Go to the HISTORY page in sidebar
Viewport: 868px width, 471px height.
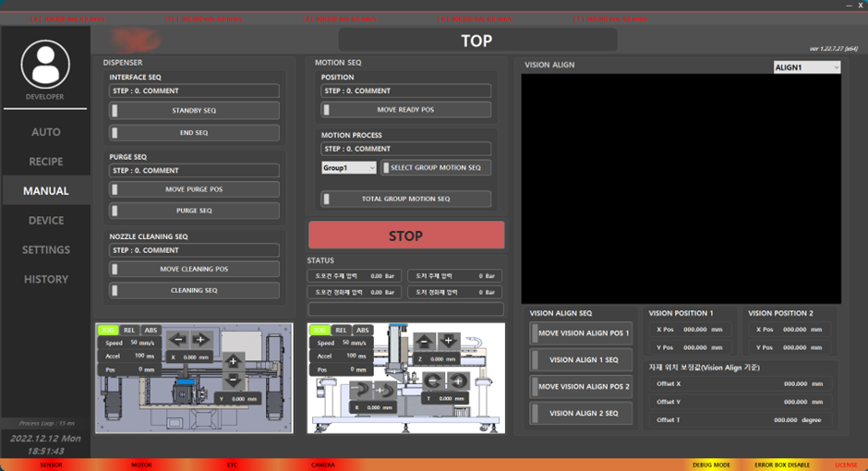[46, 280]
